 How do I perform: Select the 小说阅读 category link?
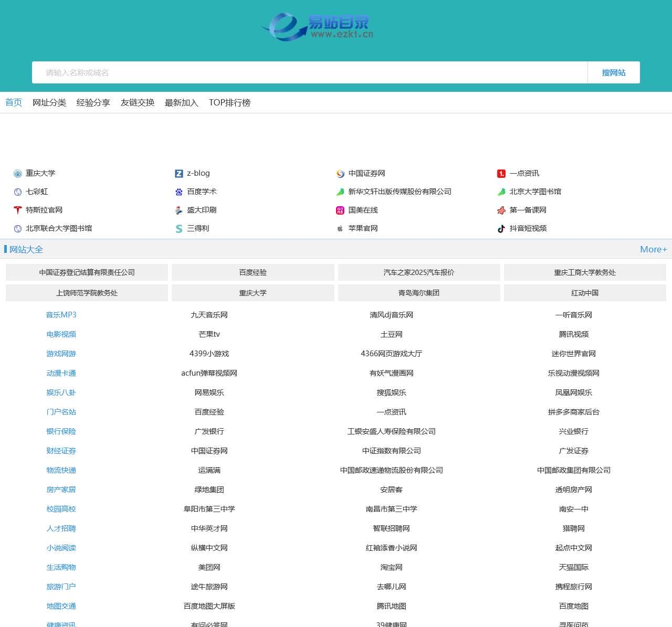point(61,548)
